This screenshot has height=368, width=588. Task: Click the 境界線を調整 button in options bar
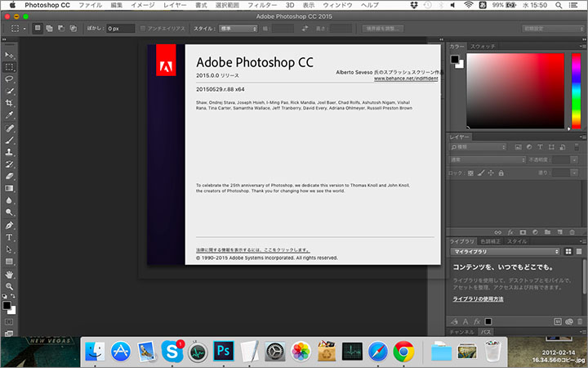click(383, 29)
